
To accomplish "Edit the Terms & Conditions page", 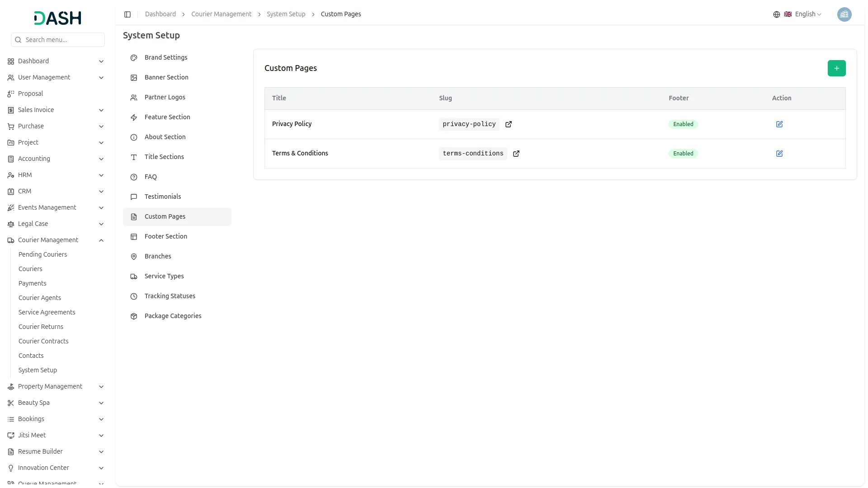I will (x=779, y=154).
